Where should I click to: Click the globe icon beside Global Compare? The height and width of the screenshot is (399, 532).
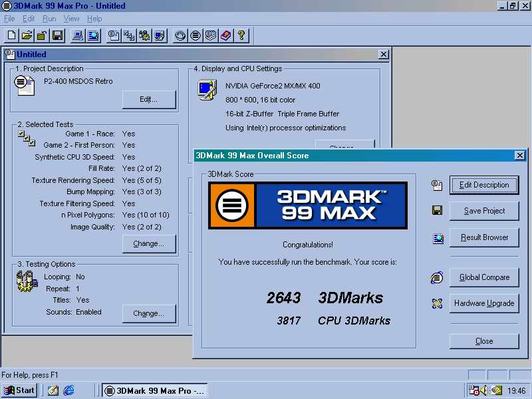437,277
